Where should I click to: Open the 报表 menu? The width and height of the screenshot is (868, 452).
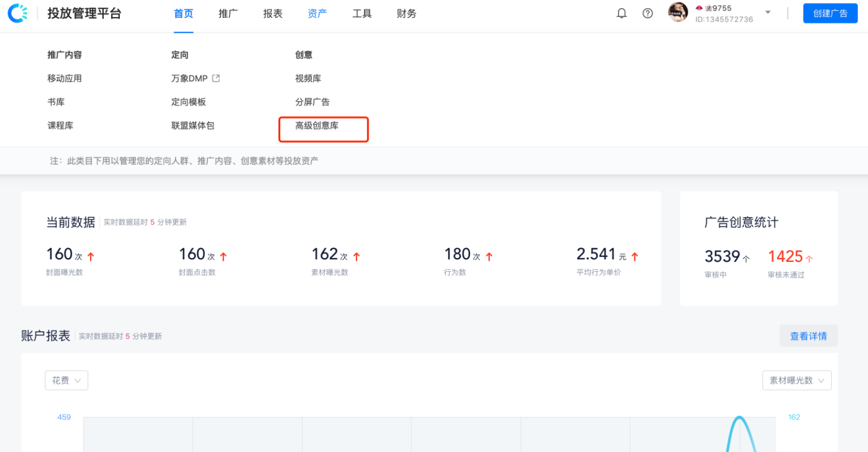pos(272,13)
